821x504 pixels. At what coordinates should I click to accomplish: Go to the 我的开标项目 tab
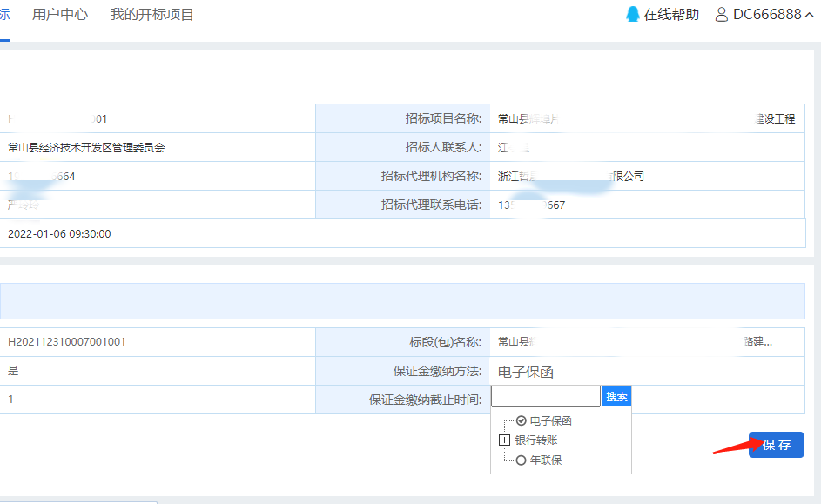point(151,15)
